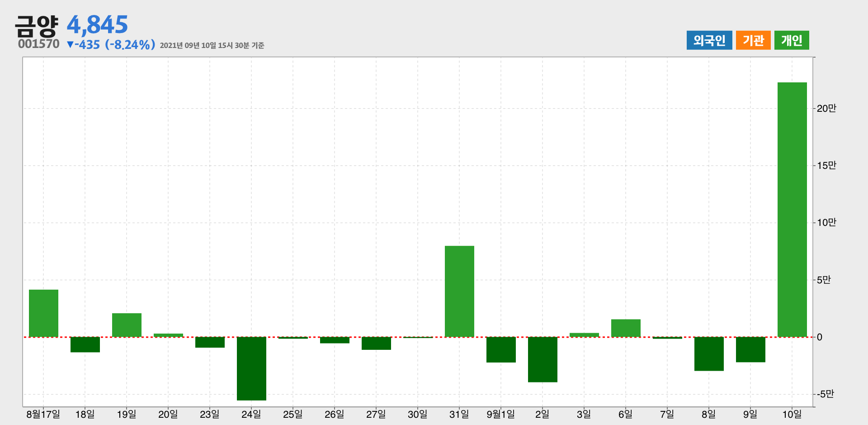Select the 27일 negative bar
The height and width of the screenshot is (425, 868).
(x=376, y=344)
